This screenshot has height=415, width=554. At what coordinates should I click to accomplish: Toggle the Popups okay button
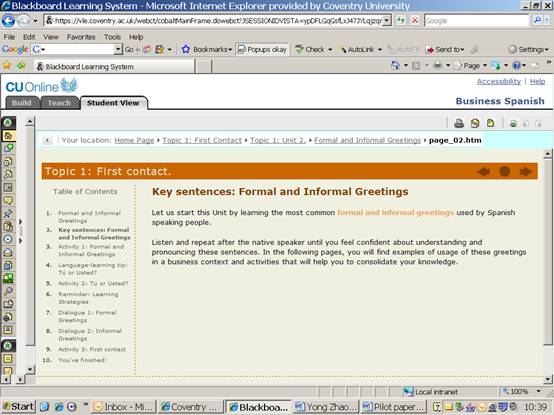coord(262,49)
